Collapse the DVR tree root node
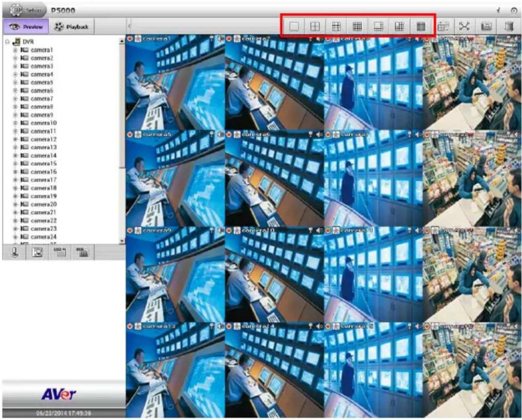 [7, 42]
